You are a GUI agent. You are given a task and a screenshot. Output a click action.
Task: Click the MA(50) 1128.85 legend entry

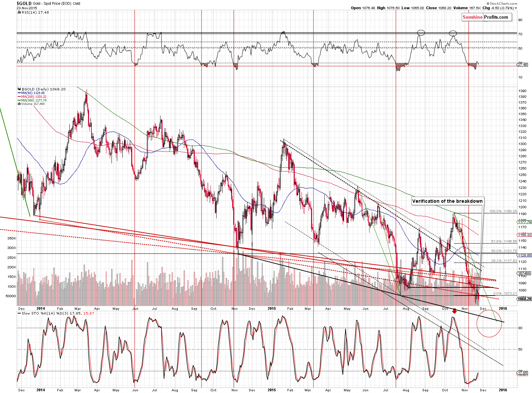tap(33, 93)
